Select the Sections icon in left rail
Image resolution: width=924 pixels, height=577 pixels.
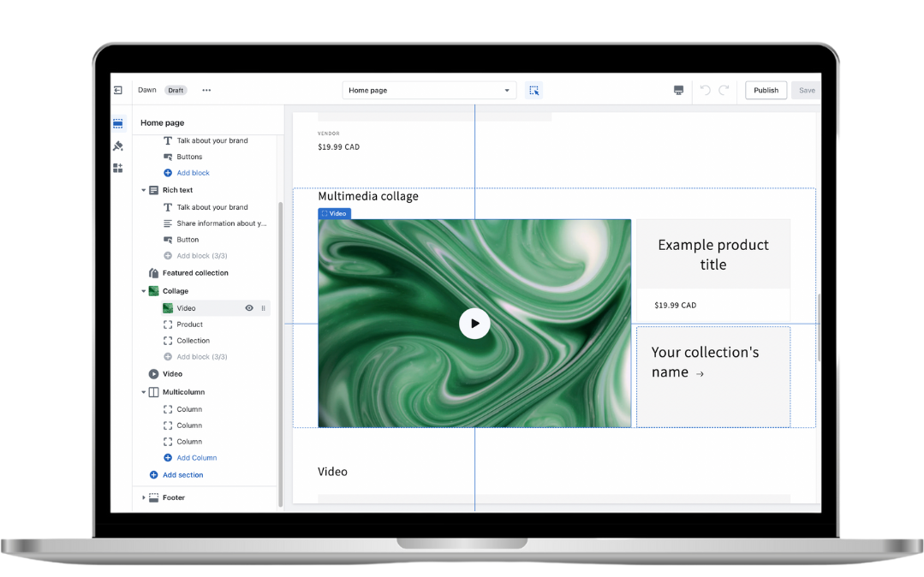click(x=118, y=123)
